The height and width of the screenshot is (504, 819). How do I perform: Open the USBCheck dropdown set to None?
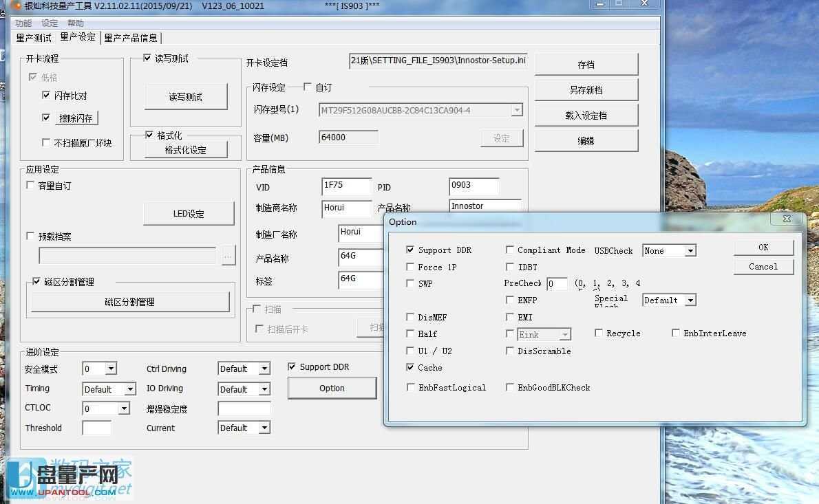(691, 250)
